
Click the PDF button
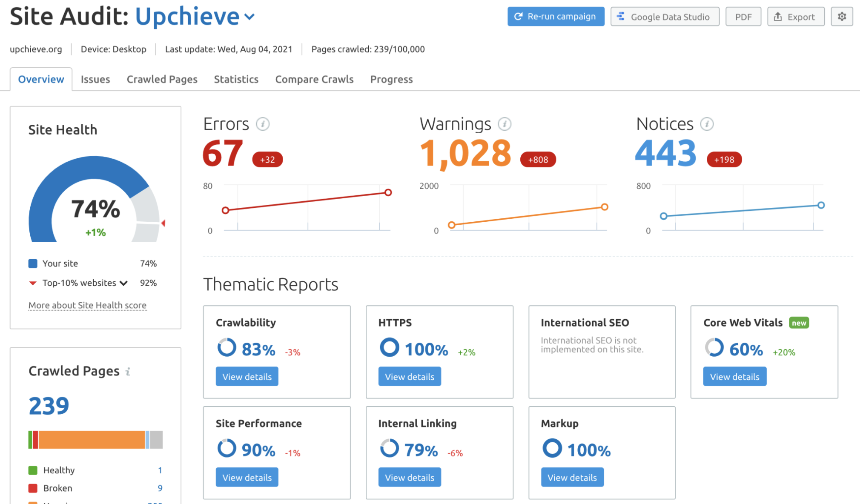tap(743, 17)
